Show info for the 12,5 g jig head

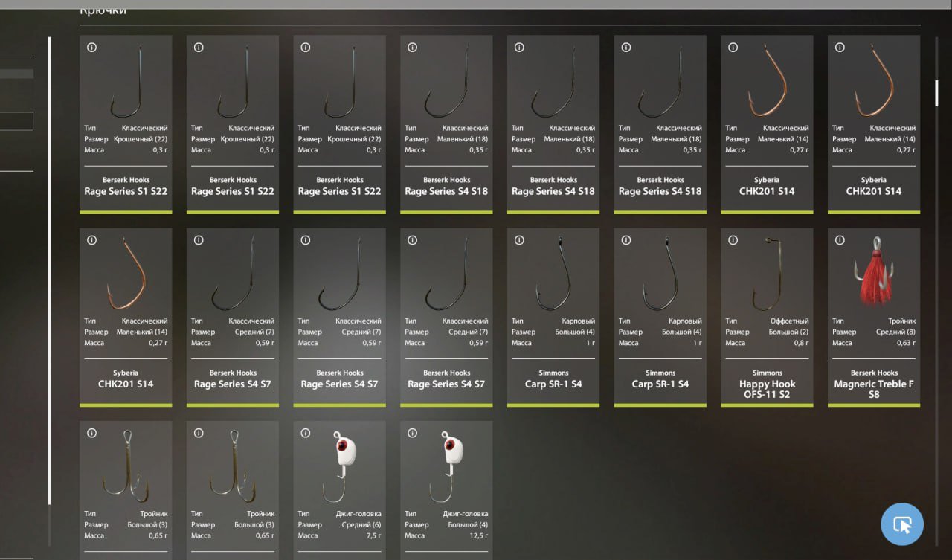pos(412,434)
